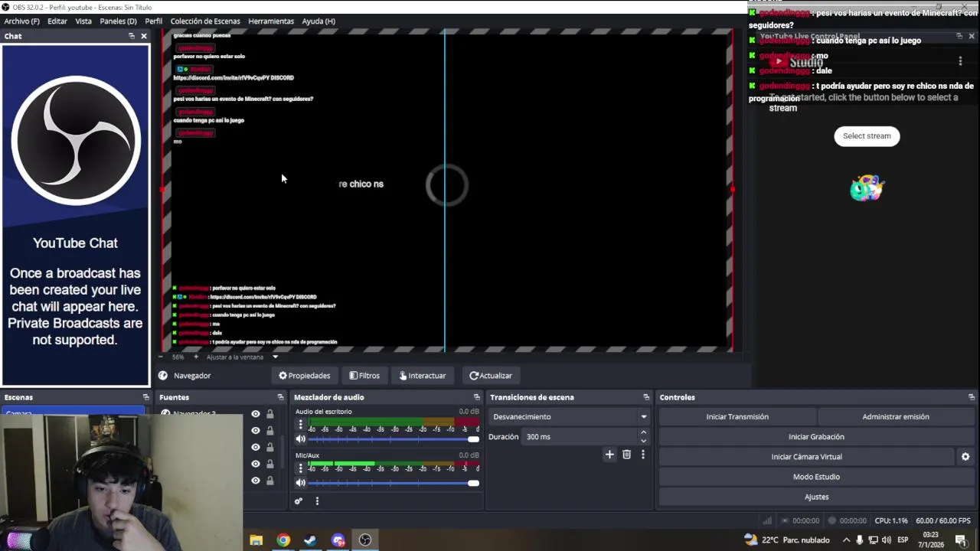
Task: Open the Ajustar a la ventana dropdown
Action: click(x=242, y=357)
